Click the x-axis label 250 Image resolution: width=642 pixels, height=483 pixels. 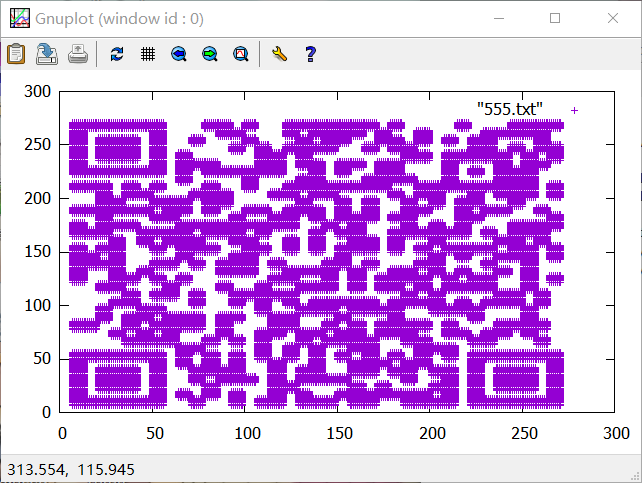524,433
